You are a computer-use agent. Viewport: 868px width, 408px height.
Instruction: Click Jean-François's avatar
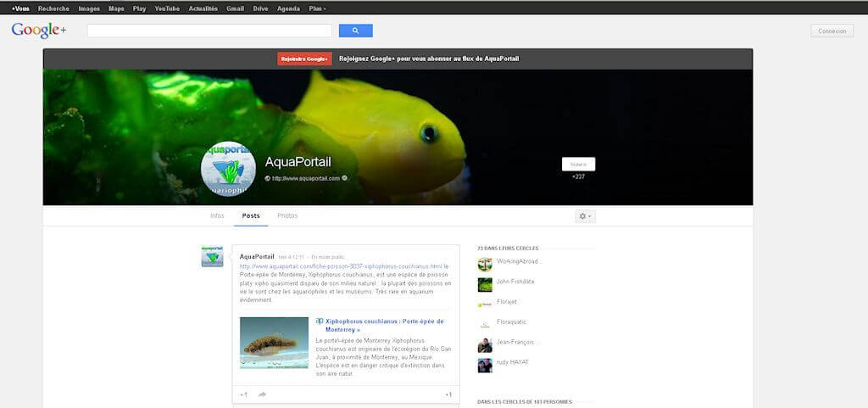click(x=485, y=345)
